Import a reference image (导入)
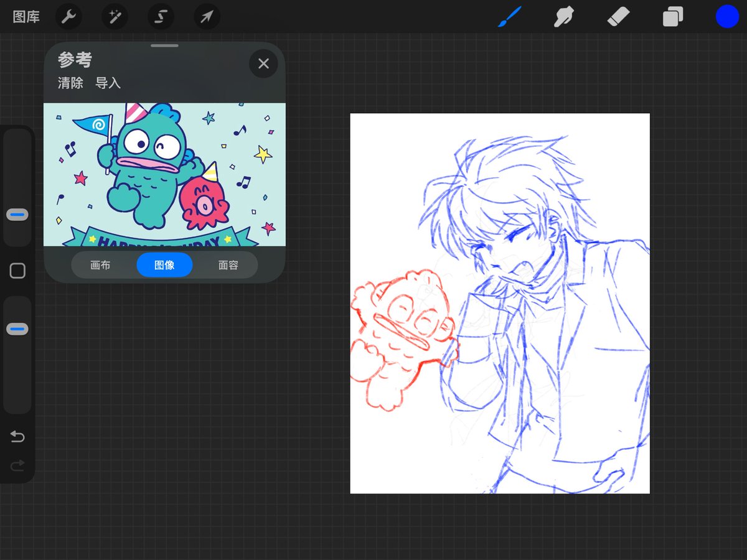The image size is (747, 560). (x=108, y=83)
